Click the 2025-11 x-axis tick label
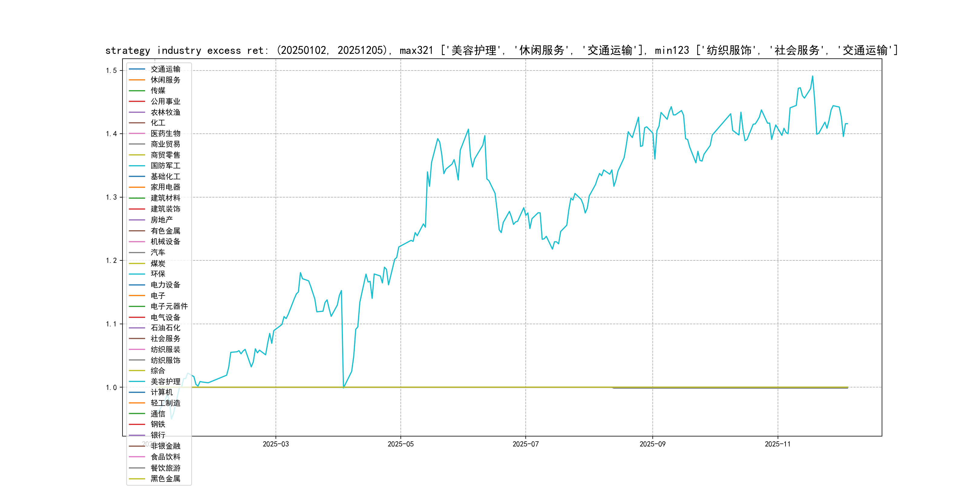980x490 pixels. 778,444
